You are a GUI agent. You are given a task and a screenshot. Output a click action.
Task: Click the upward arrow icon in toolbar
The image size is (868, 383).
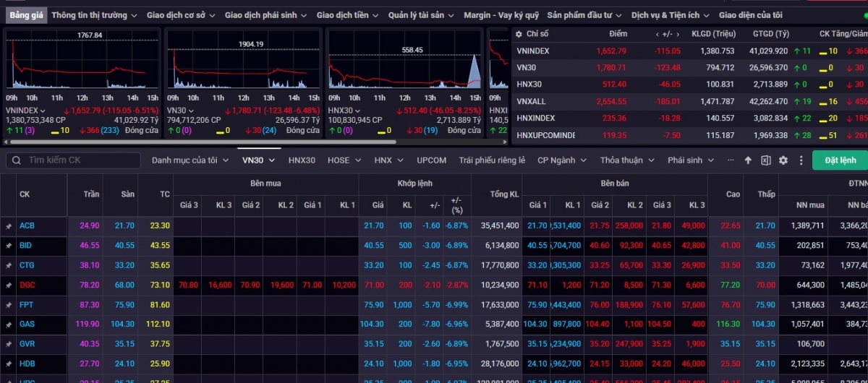748,160
